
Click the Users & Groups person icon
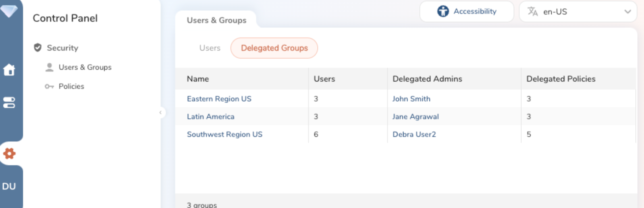pyautogui.click(x=49, y=67)
